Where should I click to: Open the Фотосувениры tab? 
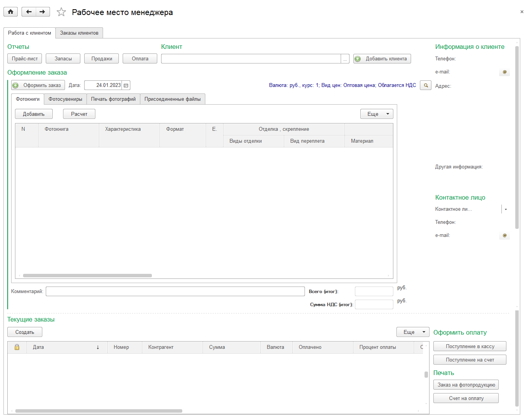point(65,99)
